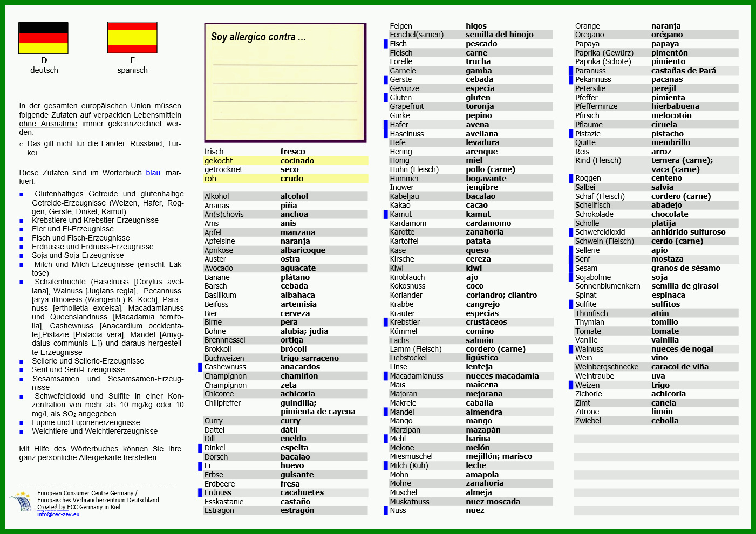Select the blue marker next to Erdnuss
Screen dimensions: 756x534
(x=200, y=492)
